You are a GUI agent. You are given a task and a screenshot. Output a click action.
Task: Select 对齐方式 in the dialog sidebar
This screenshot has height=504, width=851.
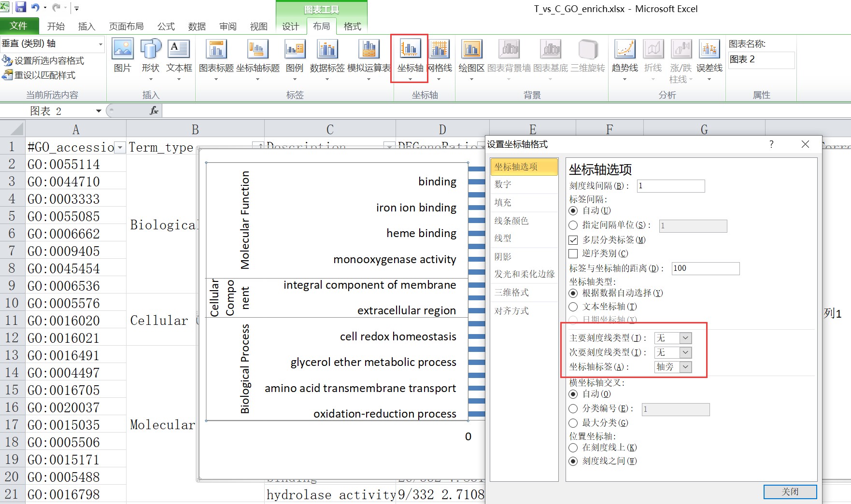[524, 311]
